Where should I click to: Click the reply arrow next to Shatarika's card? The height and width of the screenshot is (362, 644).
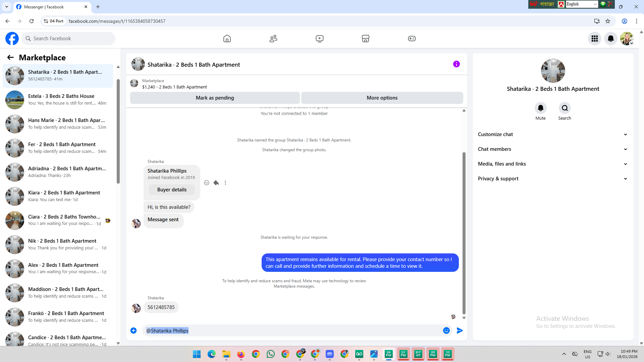(x=216, y=183)
